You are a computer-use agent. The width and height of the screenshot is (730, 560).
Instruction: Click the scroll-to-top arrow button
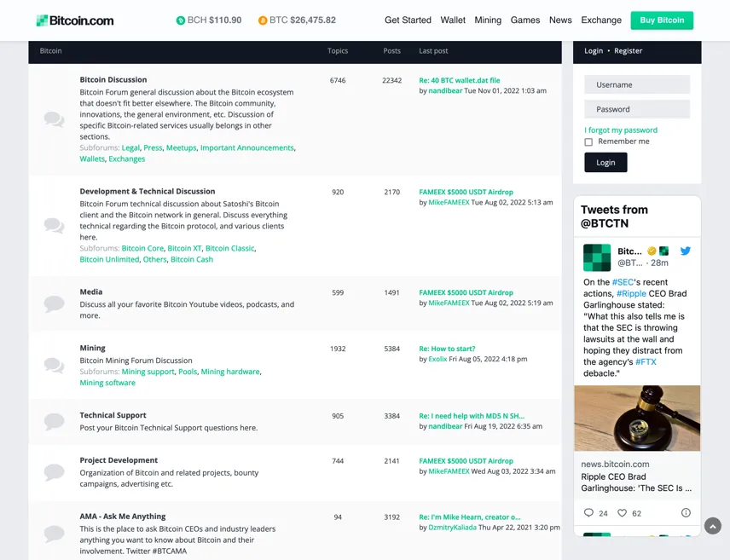(x=713, y=526)
